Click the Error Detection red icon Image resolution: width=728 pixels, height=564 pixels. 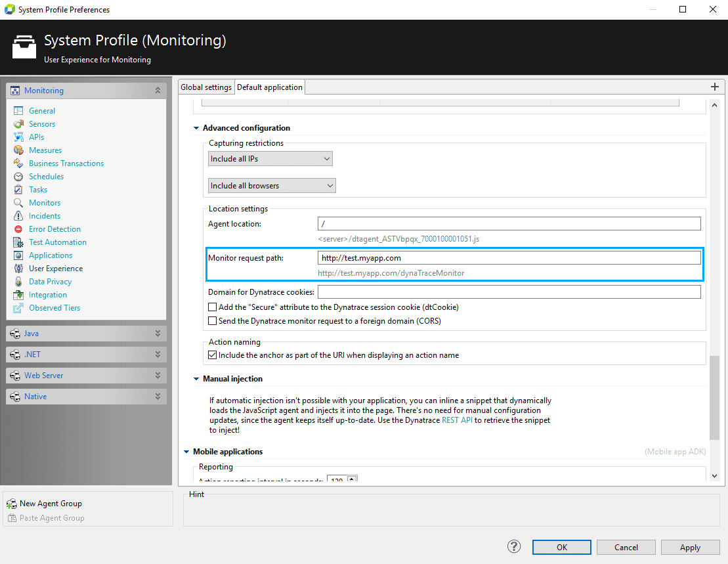click(x=18, y=229)
